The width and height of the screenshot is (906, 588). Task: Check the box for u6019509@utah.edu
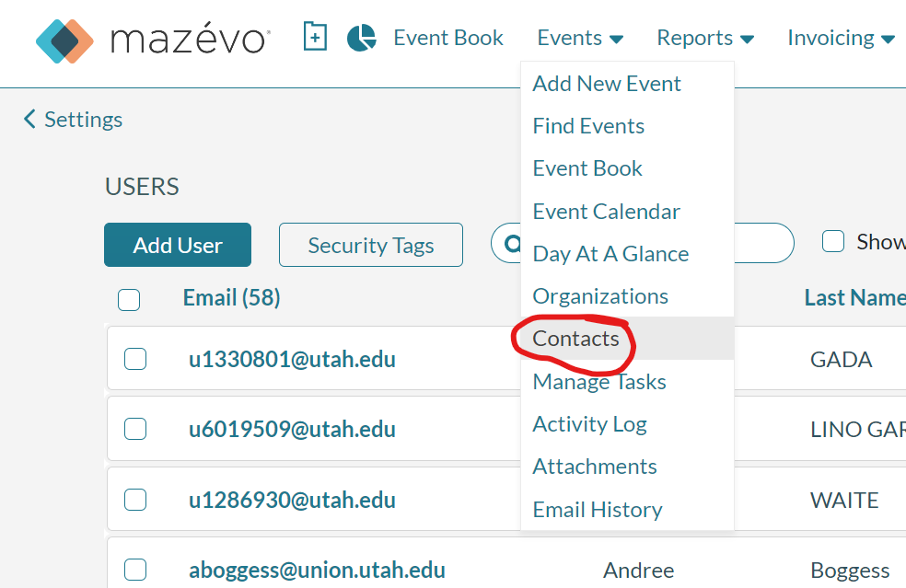point(135,429)
